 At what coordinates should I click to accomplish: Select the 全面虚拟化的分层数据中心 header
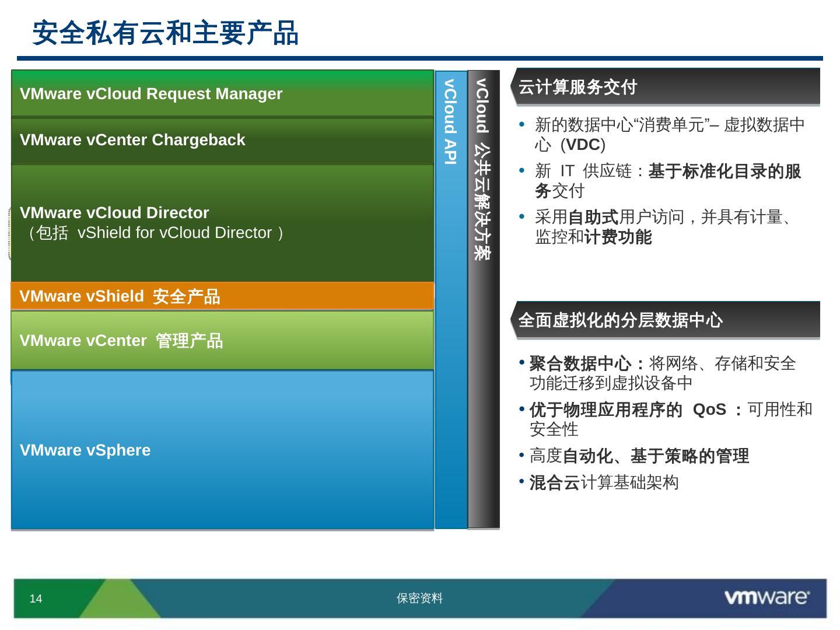click(x=665, y=320)
